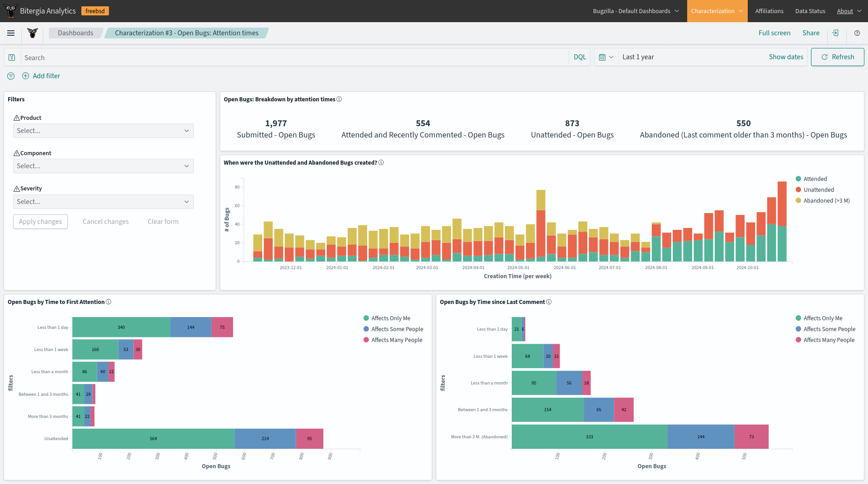Click the 160 Less than 1 week segment

click(95, 350)
